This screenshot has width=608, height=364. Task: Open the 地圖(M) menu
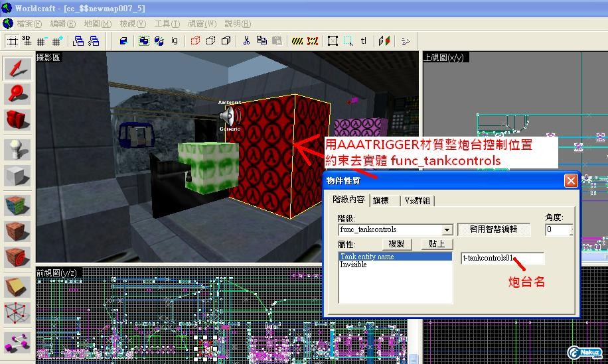(98, 24)
